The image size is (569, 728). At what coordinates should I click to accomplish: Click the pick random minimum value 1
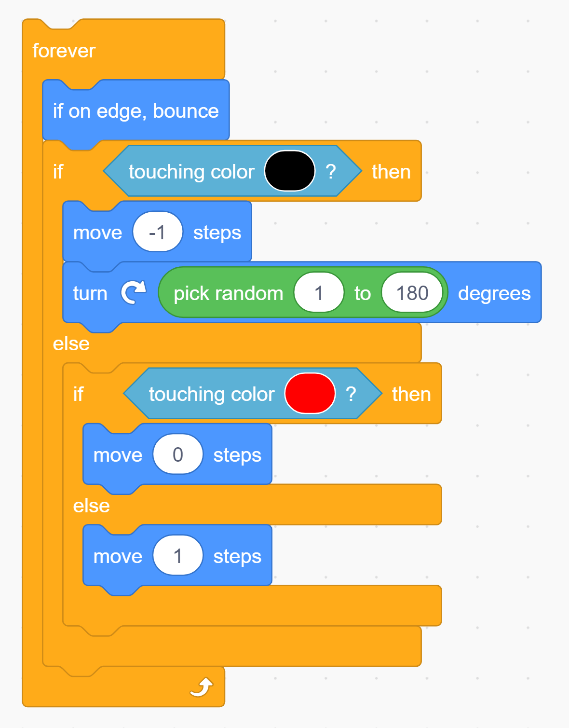(319, 293)
